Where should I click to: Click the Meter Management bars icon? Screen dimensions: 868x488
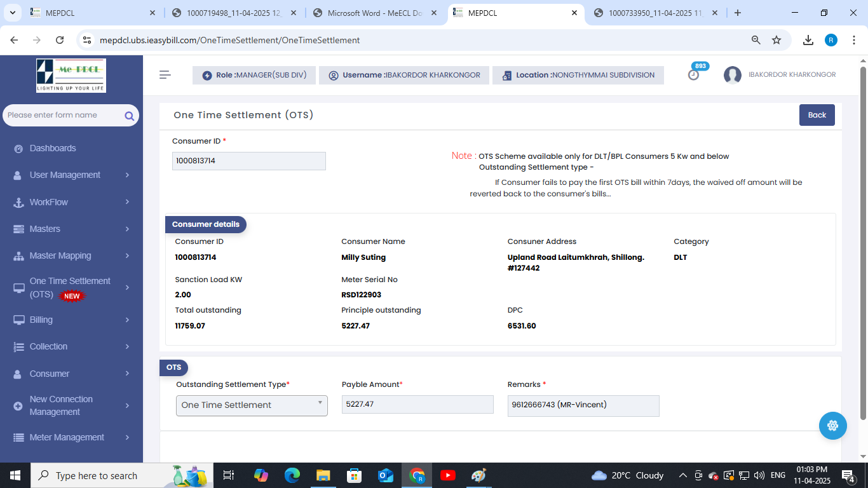(x=18, y=438)
